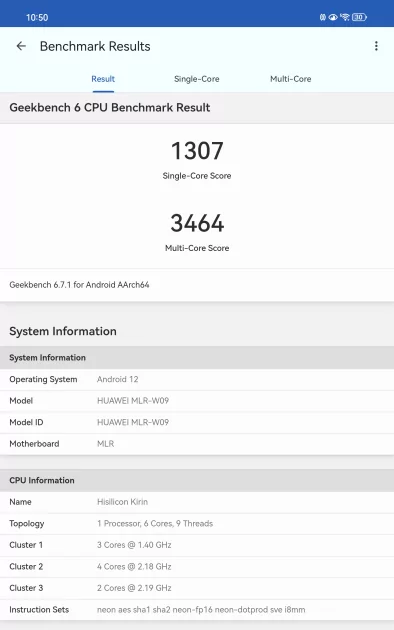Tap the Name row label
The height and width of the screenshot is (630, 394).
click(20, 502)
